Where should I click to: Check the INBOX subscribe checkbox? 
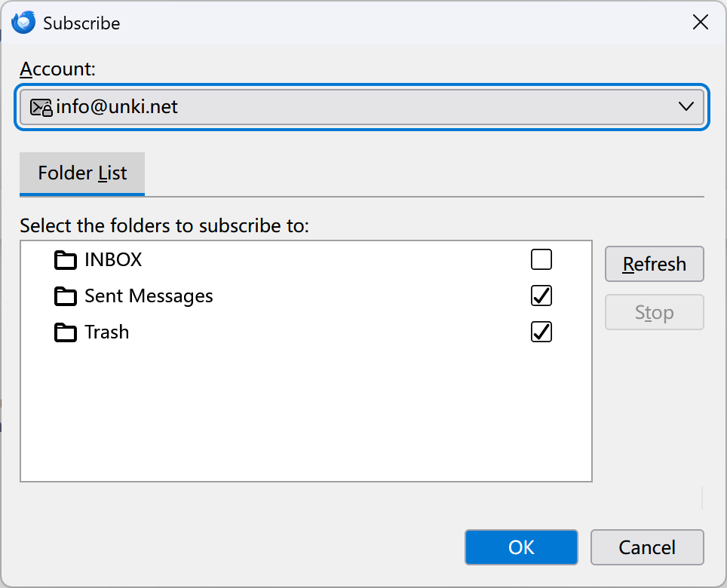tap(541, 260)
